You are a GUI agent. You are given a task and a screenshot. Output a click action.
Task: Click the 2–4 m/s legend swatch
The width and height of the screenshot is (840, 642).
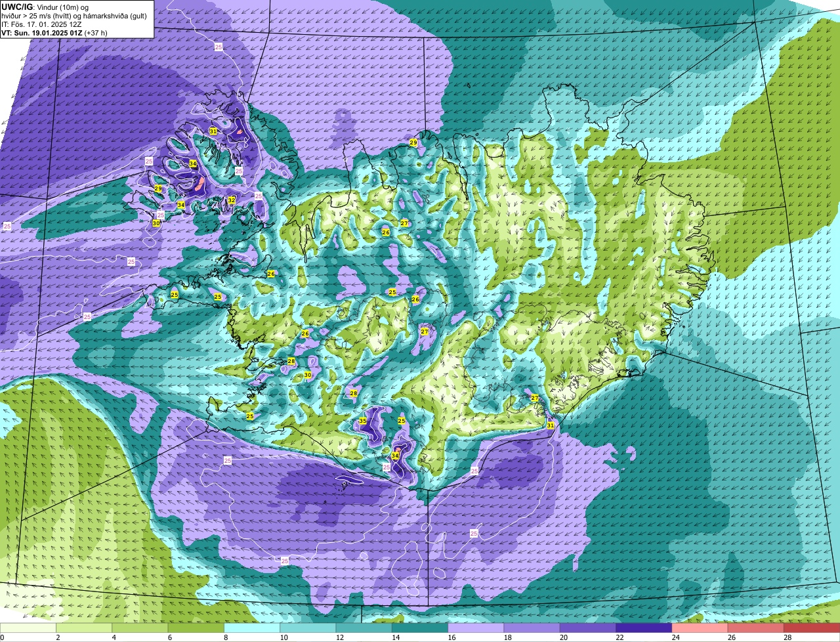[84, 628]
